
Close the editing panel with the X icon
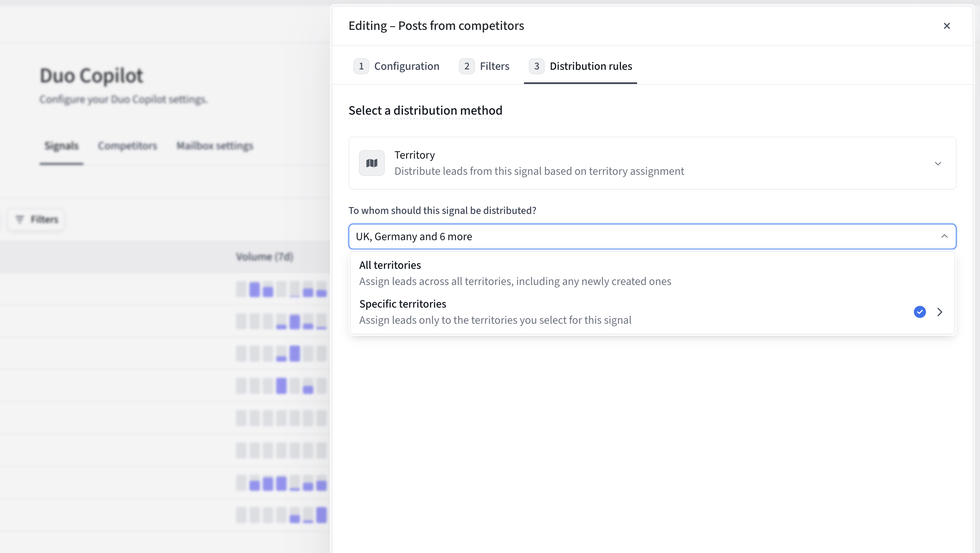click(947, 26)
